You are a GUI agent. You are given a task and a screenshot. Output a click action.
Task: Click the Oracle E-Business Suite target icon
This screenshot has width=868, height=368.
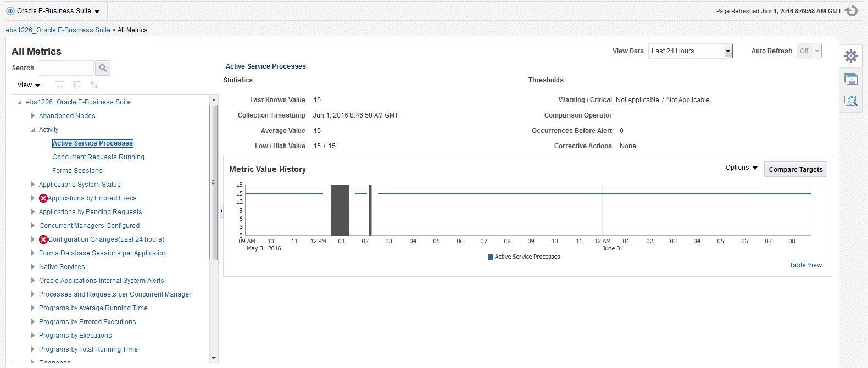coord(10,11)
